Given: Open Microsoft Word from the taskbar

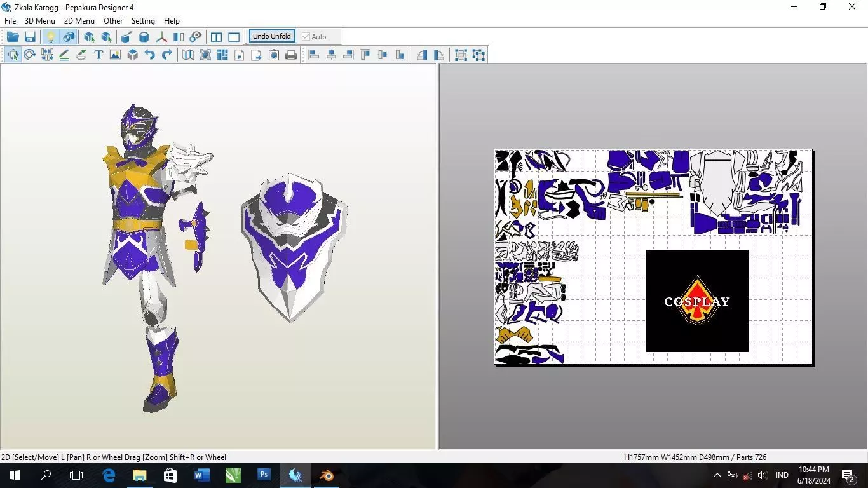Looking at the screenshot, I should tap(201, 475).
